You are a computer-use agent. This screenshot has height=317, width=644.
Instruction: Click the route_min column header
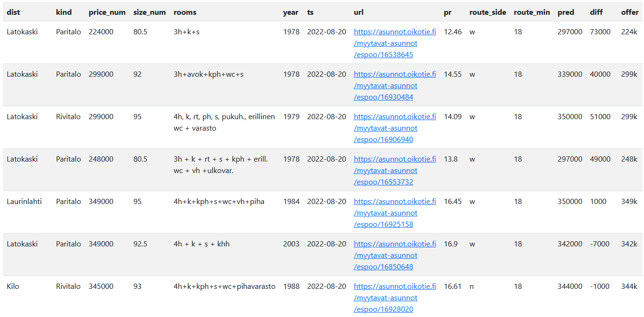pyautogui.click(x=532, y=12)
